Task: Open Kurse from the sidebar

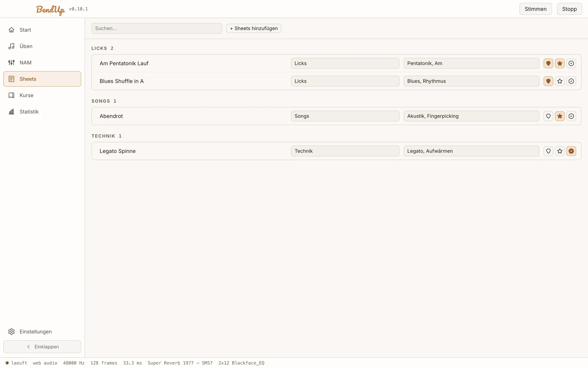Action: coord(42,95)
